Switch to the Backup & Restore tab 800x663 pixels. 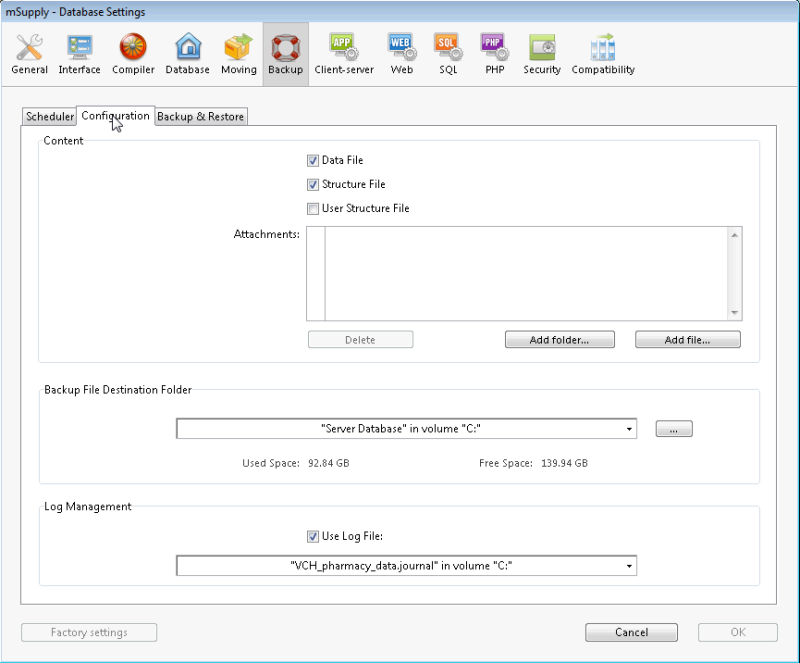pyautogui.click(x=200, y=116)
